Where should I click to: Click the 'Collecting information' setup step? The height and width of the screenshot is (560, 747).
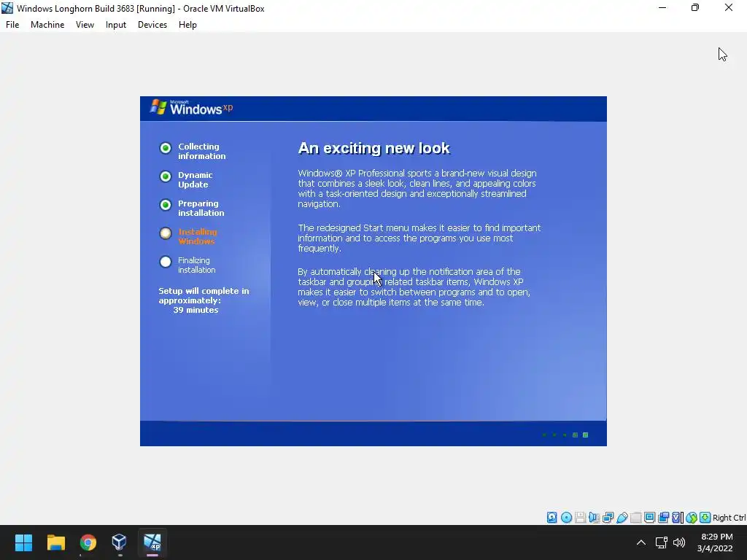[x=202, y=152]
